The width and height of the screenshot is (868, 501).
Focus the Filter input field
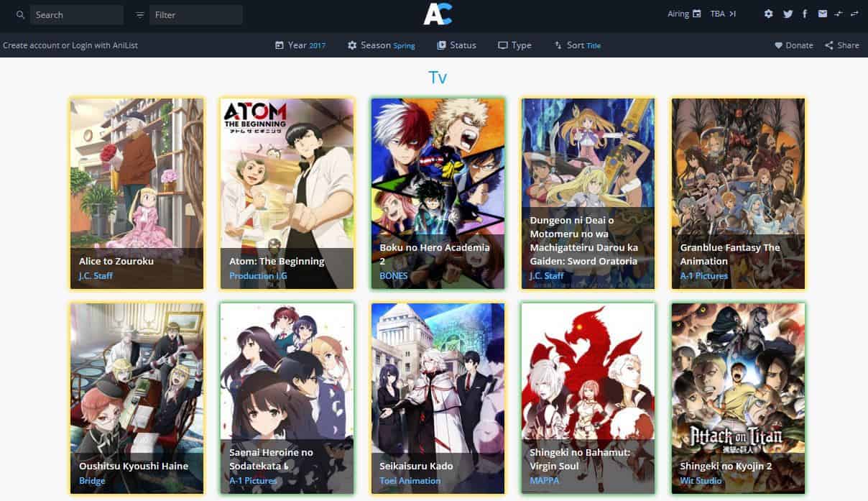[196, 14]
